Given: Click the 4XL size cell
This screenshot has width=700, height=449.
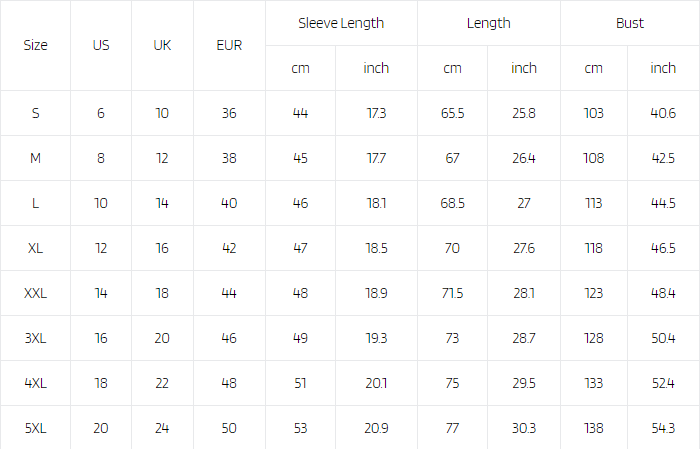Looking at the screenshot, I should pyautogui.click(x=35, y=383).
